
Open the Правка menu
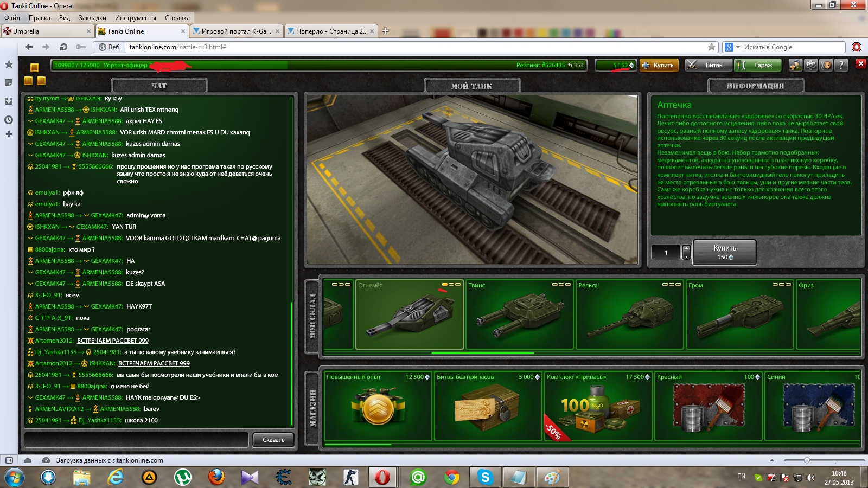[x=40, y=18]
